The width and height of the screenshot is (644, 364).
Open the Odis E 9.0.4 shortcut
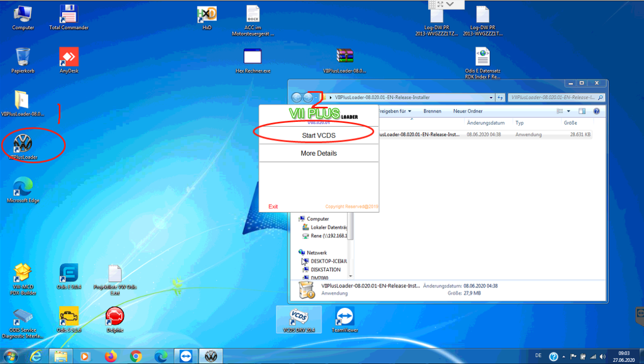click(68, 275)
